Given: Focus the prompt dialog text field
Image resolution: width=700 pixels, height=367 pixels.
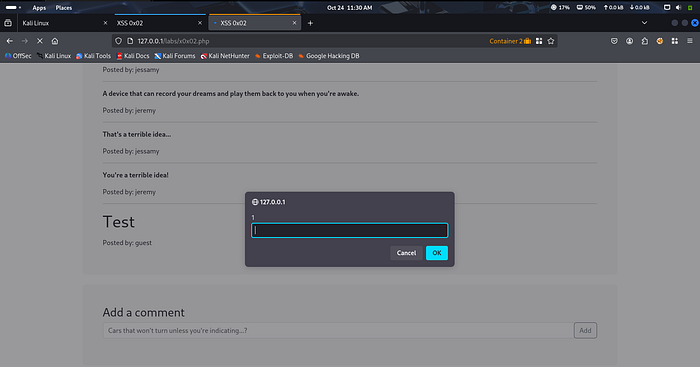Looking at the screenshot, I should (x=350, y=230).
